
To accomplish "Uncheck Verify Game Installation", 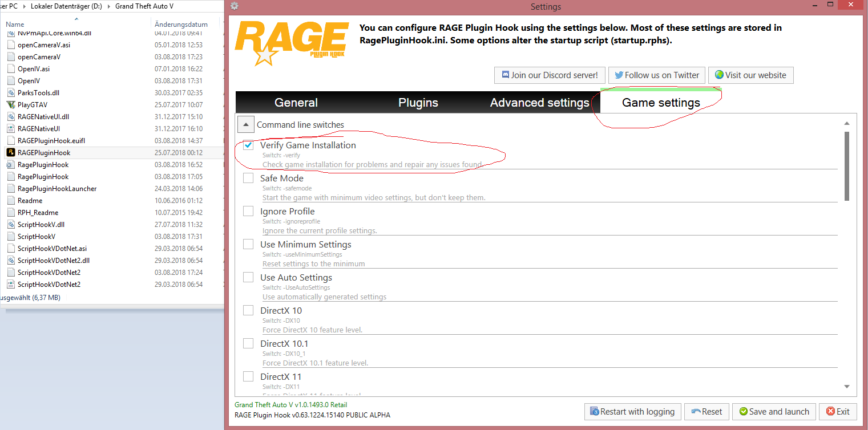I will coord(248,145).
